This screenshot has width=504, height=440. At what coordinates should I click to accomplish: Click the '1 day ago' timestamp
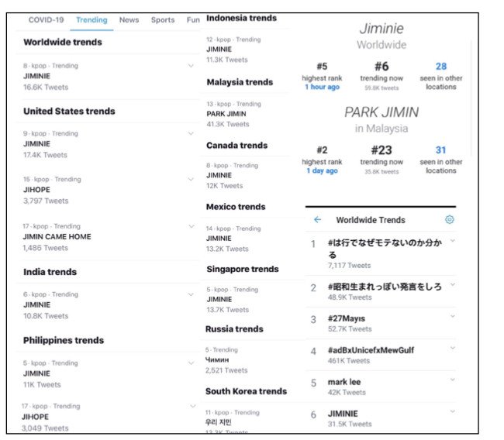[322, 170]
